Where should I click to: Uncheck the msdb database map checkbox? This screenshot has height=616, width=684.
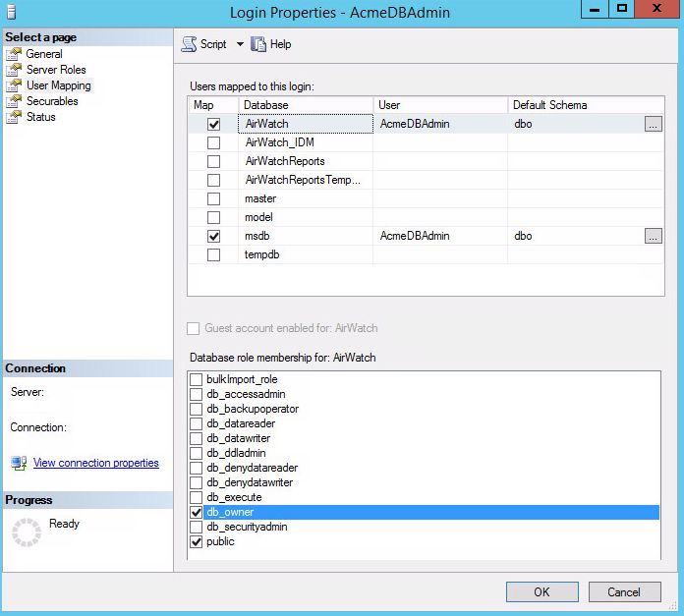214,237
